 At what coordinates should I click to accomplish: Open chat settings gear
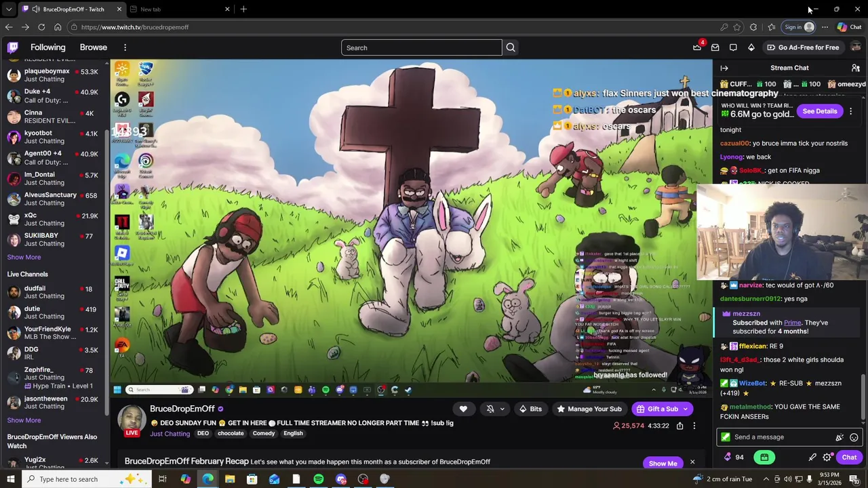click(x=827, y=457)
